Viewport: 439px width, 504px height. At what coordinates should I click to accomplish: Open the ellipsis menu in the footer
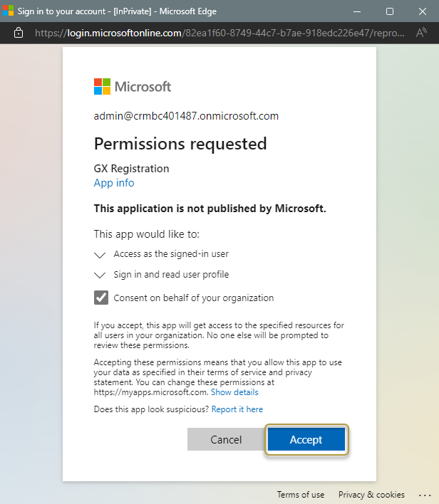click(x=425, y=495)
